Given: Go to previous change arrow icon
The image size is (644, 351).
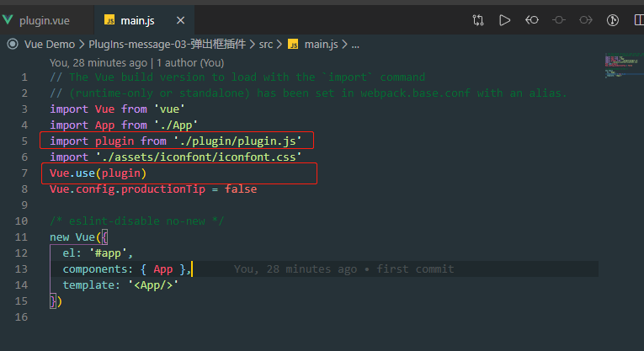Looking at the screenshot, I should click(532, 19).
